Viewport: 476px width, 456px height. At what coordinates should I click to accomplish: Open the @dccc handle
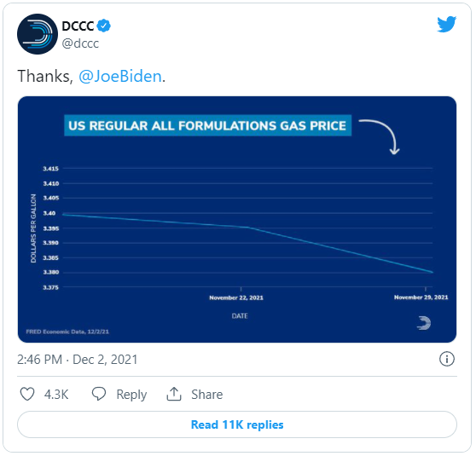tap(80, 43)
